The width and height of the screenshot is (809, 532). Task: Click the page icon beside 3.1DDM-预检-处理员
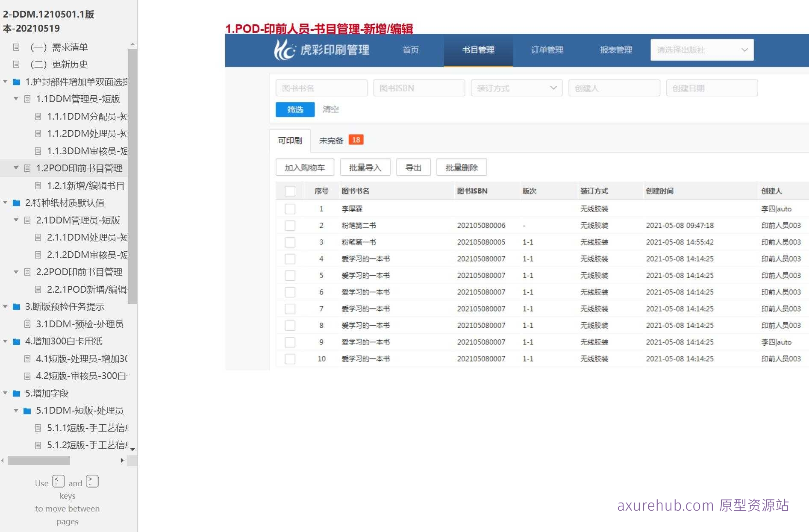(27, 324)
